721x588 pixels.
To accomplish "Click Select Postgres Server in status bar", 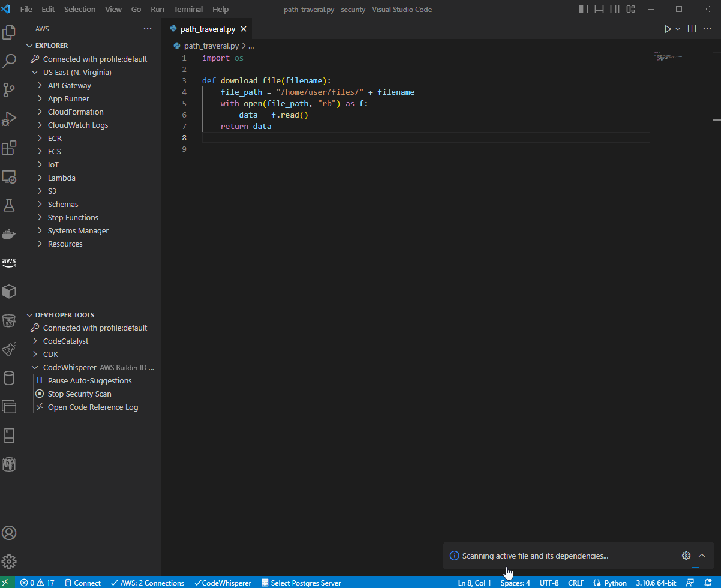I will tap(301, 583).
